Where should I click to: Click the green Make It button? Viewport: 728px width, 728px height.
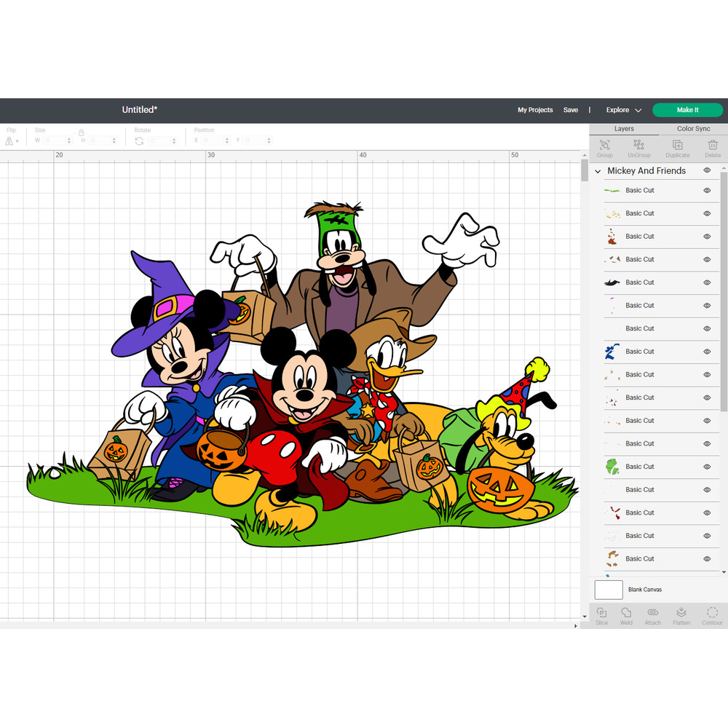tap(687, 110)
